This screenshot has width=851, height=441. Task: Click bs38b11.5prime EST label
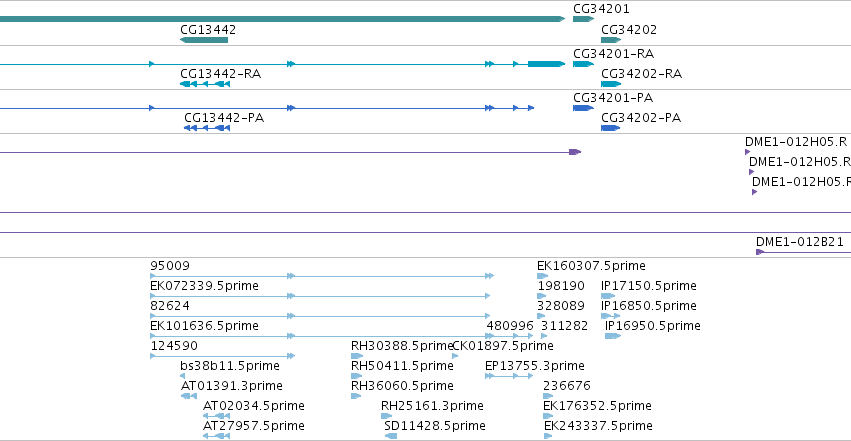click(230, 366)
